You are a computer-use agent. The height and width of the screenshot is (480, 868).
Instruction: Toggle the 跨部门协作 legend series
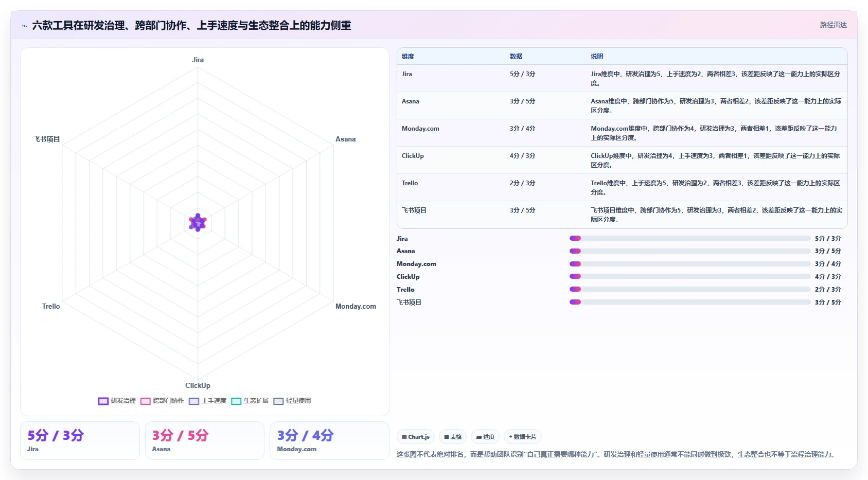162,401
